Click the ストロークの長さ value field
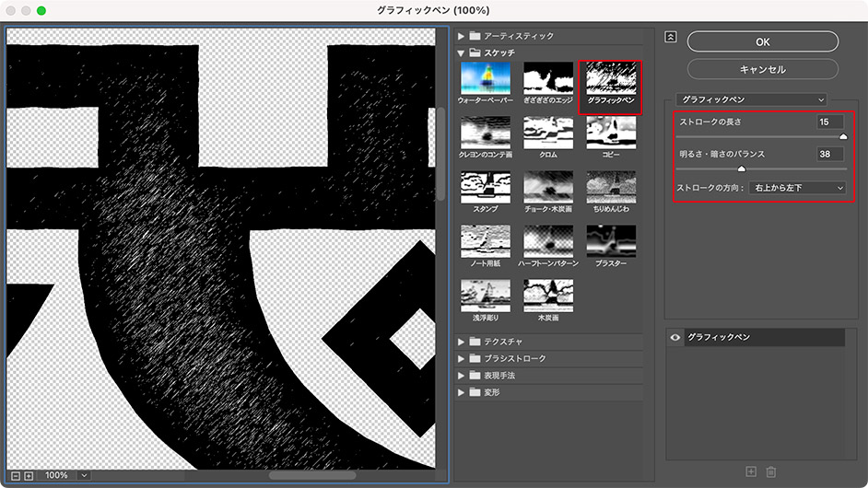Viewport: 868px width, 488px height. click(x=829, y=122)
